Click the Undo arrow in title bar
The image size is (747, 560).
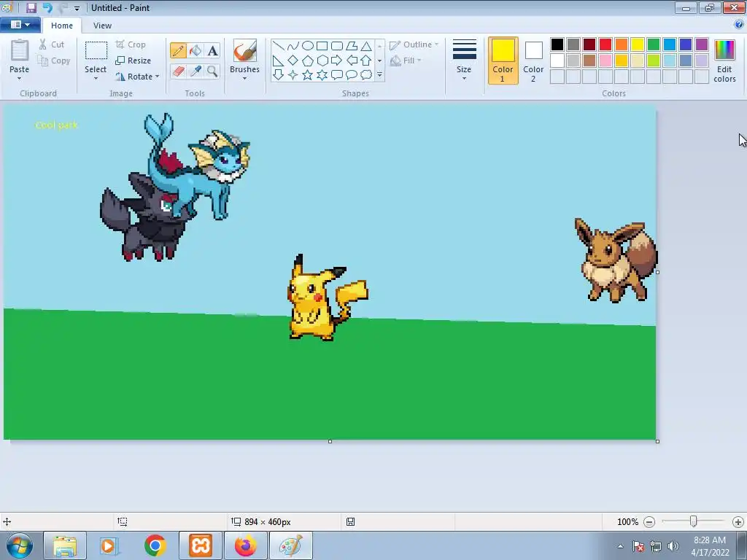47,7
